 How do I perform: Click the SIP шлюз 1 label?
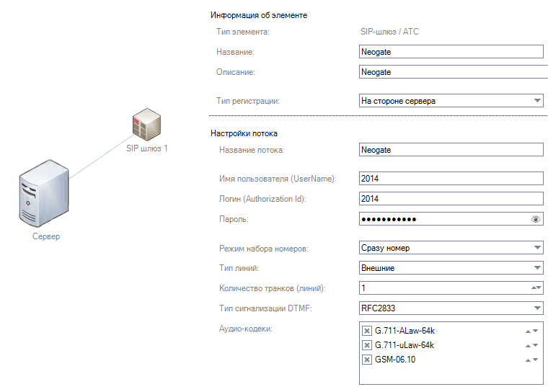(x=147, y=148)
